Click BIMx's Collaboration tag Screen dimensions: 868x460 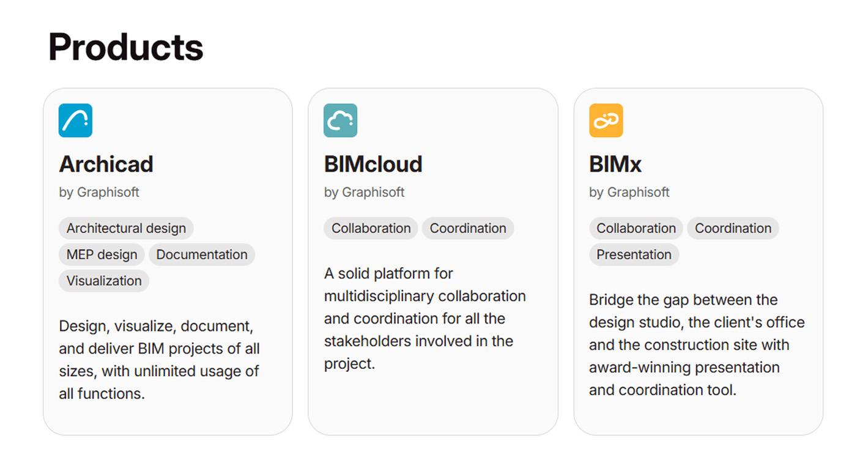[636, 228]
